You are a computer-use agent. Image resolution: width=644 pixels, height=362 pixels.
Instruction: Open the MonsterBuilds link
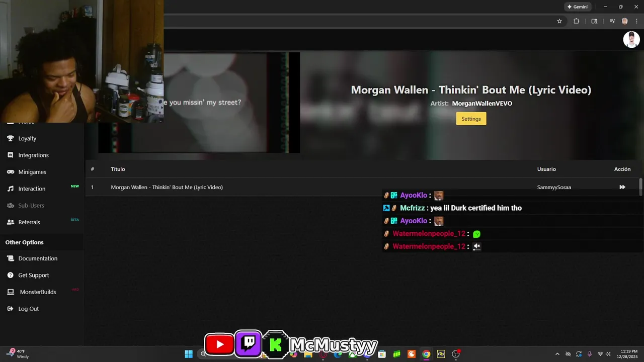(x=38, y=292)
